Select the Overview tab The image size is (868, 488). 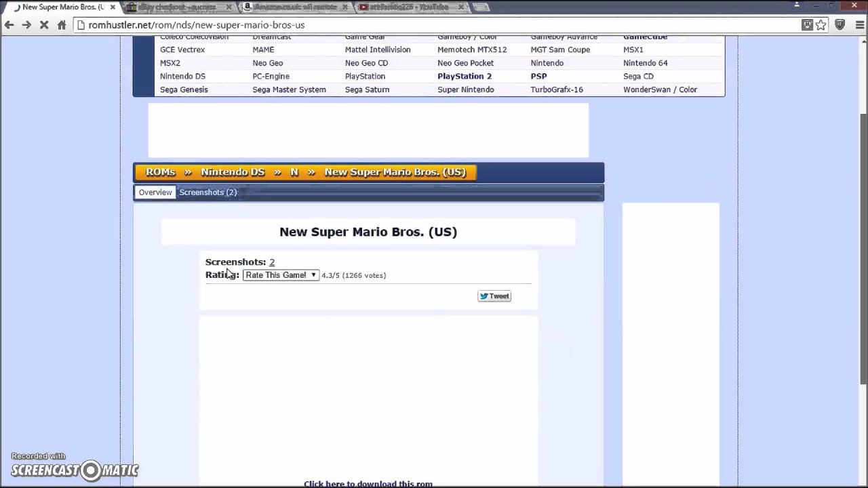[155, 192]
